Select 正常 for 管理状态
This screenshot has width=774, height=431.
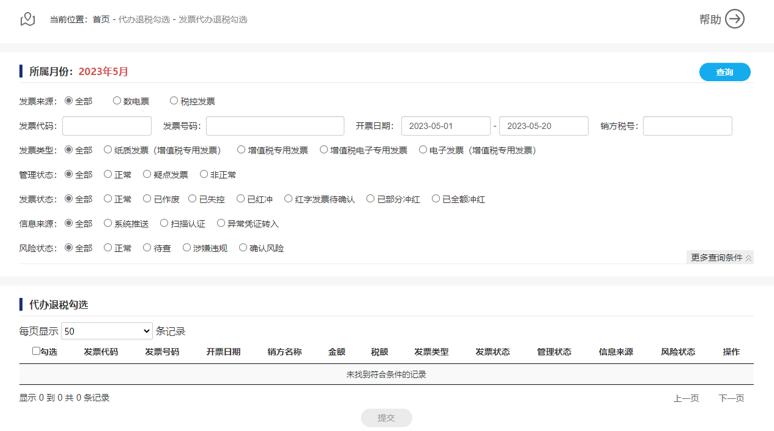tap(108, 174)
